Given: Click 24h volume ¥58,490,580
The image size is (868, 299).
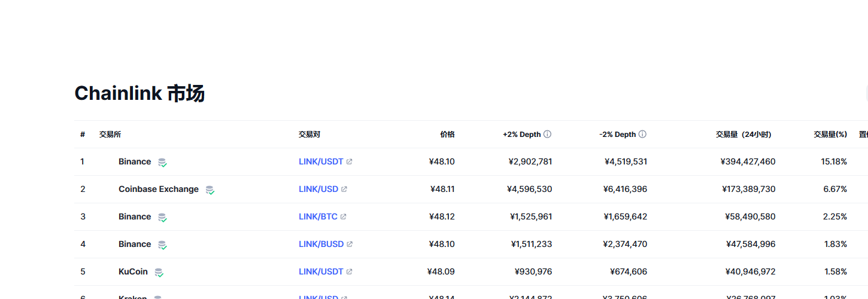Looking at the screenshot, I should click(750, 216).
